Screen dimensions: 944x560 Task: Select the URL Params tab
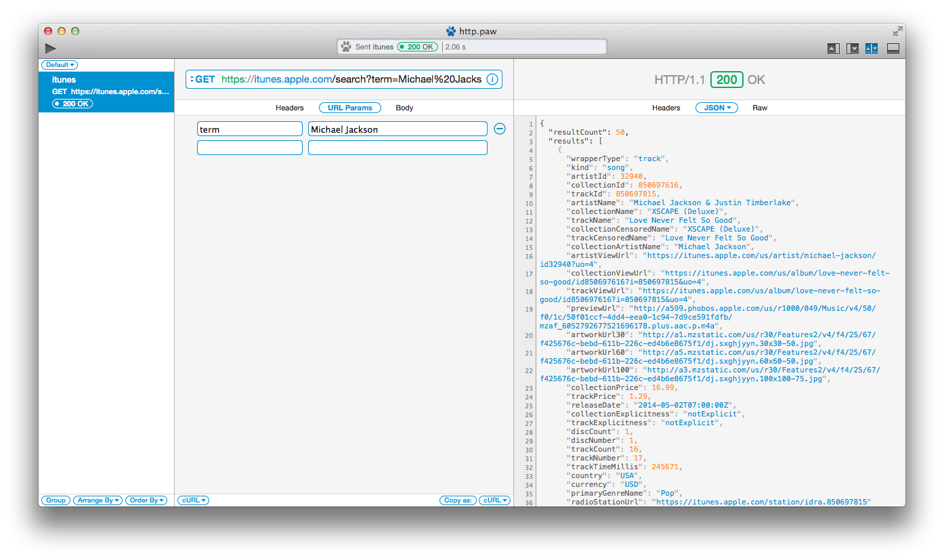[x=350, y=108]
